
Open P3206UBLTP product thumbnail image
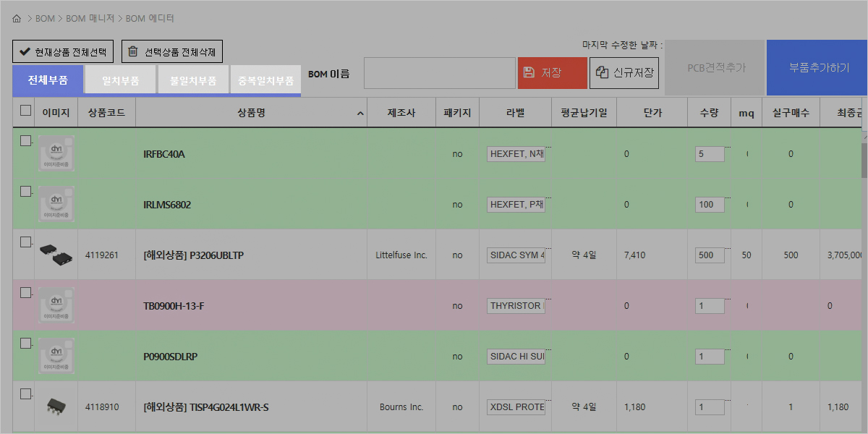[56, 255]
